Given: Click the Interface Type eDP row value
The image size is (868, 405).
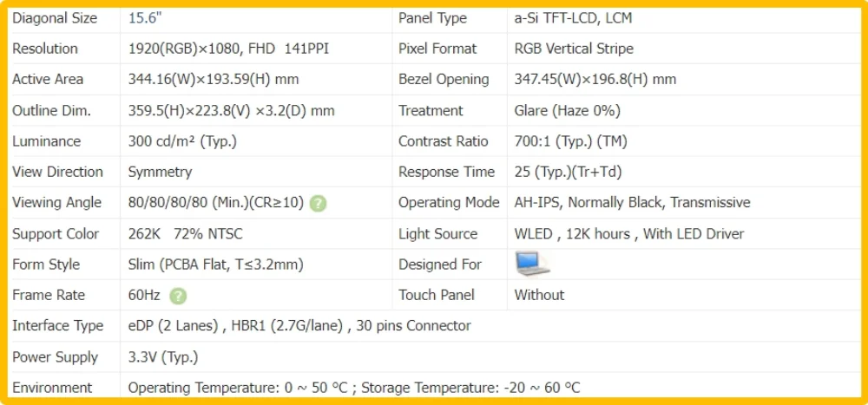Looking at the screenshot, I should pyautogui.click(x=299, y=326).
